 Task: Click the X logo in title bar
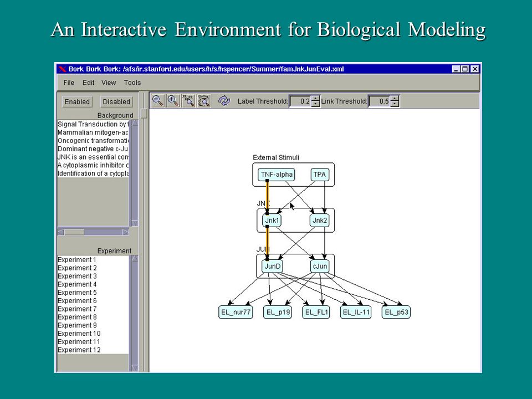point(63,69)
